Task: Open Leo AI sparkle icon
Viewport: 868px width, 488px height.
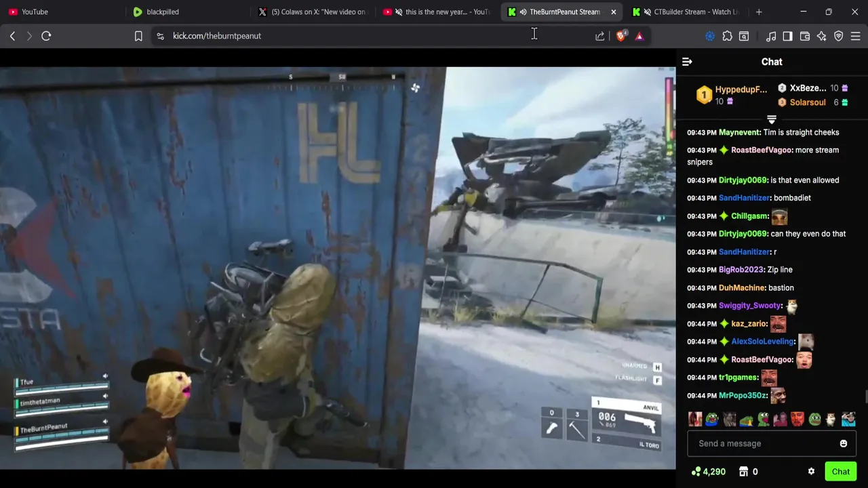Action: tap(822, 36)
